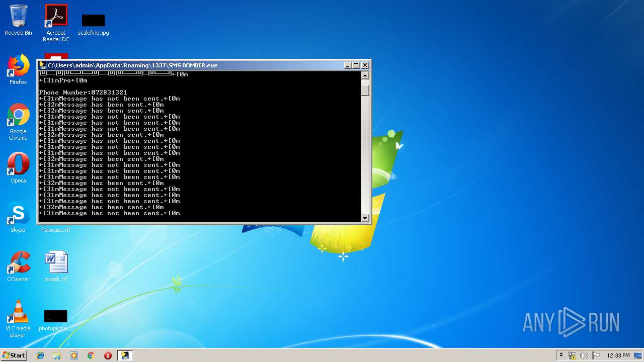The image size is (644, 362).
Task: Maximize the SMS BOMBER console window
Action: coord(356,65)
